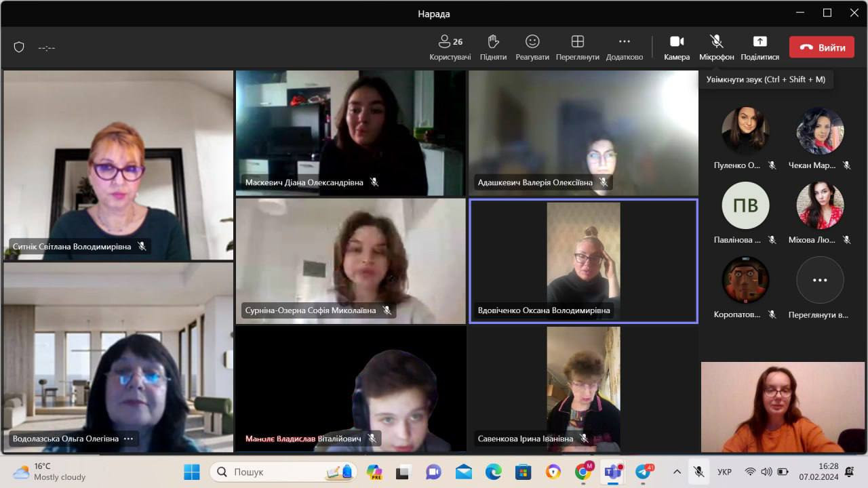868x488 pixels.
Task: Select Адашкевич Валерія Олексіївна's video tile
Action: tap(583, 133)
